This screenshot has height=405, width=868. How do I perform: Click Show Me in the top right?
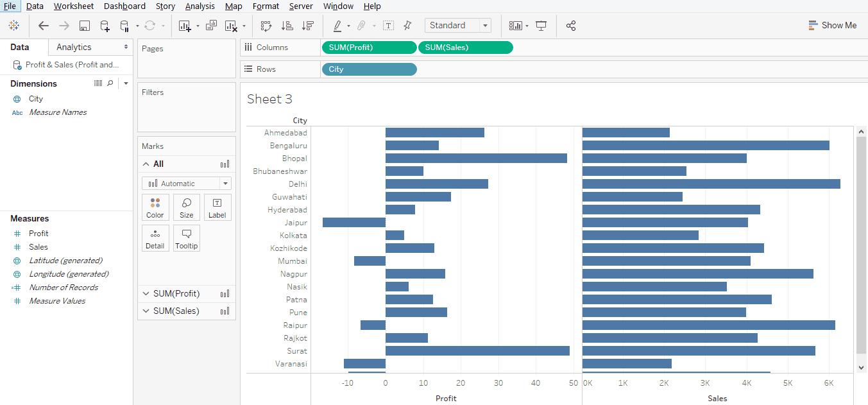pos(833,25)
